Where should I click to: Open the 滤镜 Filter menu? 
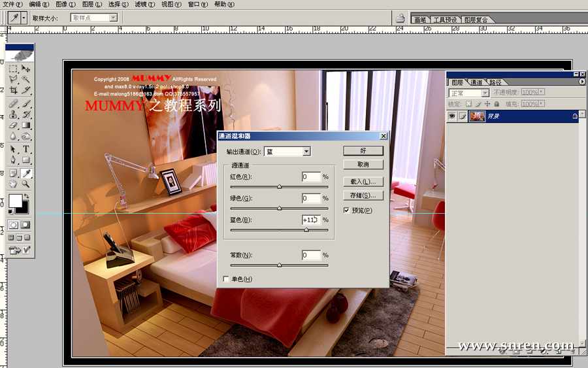[144, 4]
